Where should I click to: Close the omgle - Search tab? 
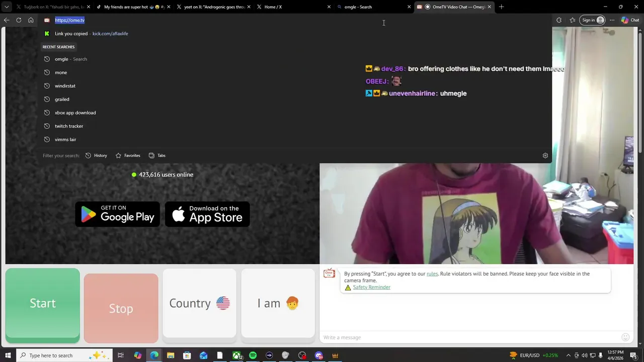coord(409,7)
